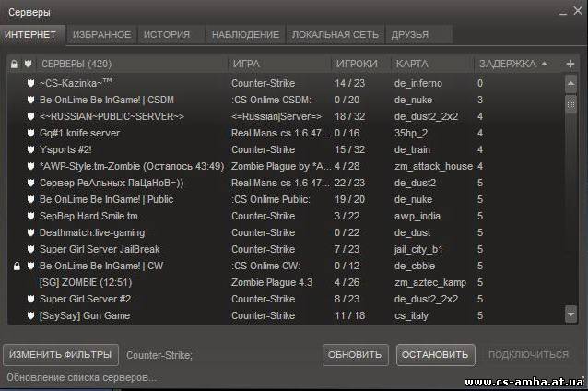Switch to the История tab
Image resolution: width=588 pixels, height=391 pixels.
[171, 35]
